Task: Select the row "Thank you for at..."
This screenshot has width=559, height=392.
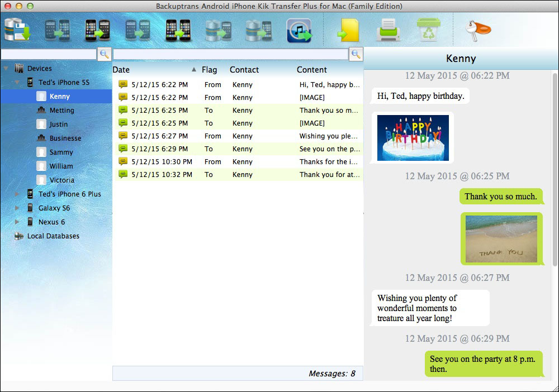Action: point(239,174)
